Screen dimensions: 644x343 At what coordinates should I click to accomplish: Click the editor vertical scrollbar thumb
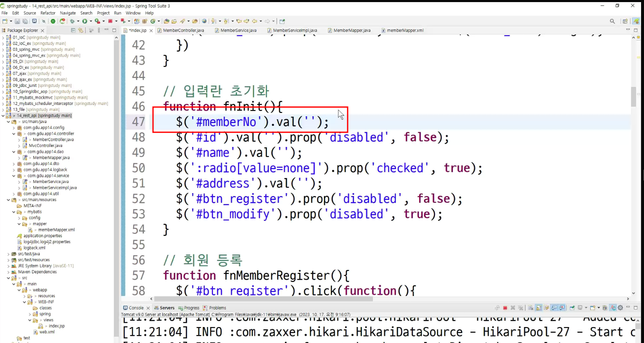[x=633, y=97]
